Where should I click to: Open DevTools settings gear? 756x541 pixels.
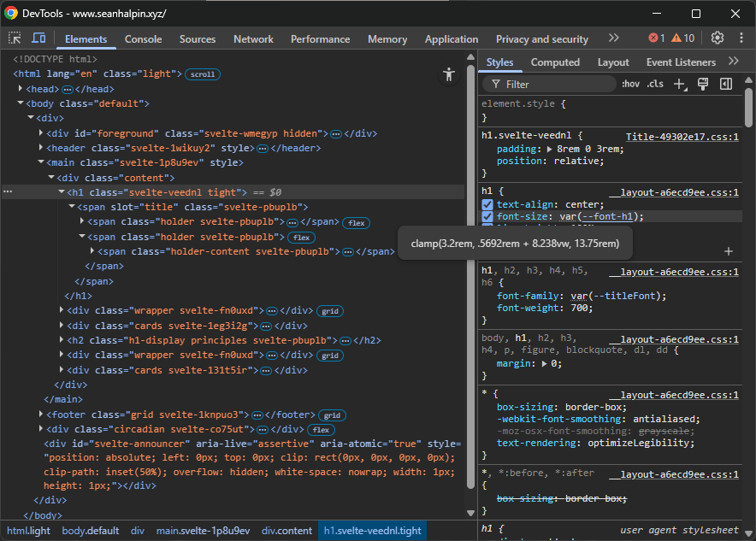pos(718,38)
